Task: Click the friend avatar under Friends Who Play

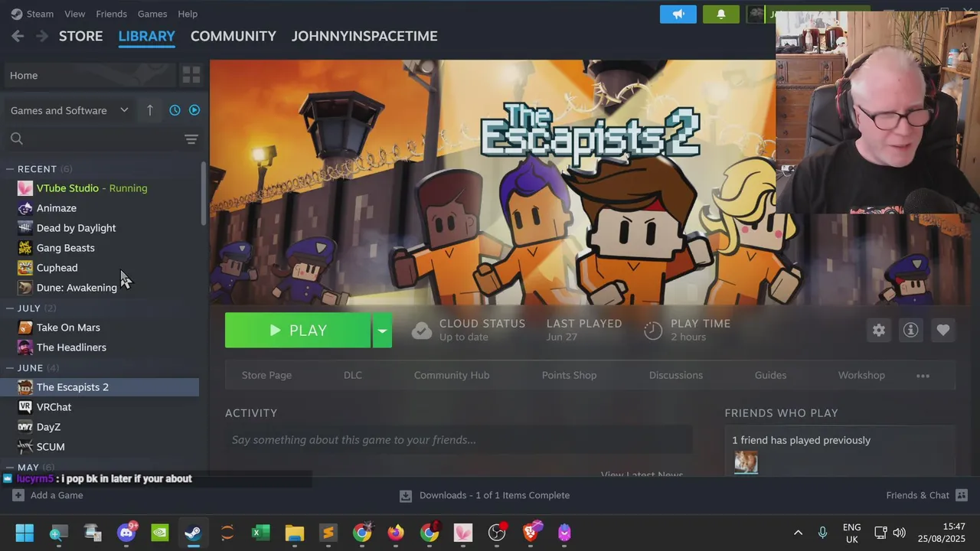Action: [x=746, y=462]
